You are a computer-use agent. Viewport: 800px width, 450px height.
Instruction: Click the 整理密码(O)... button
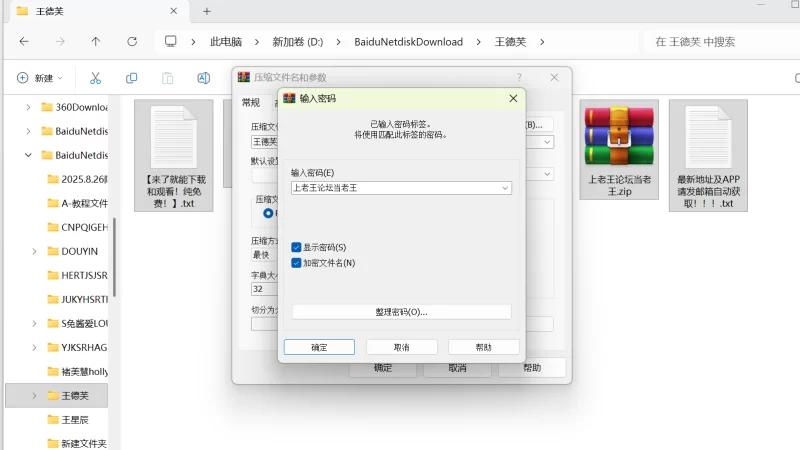pyautogui.click(x=402, y=312)
